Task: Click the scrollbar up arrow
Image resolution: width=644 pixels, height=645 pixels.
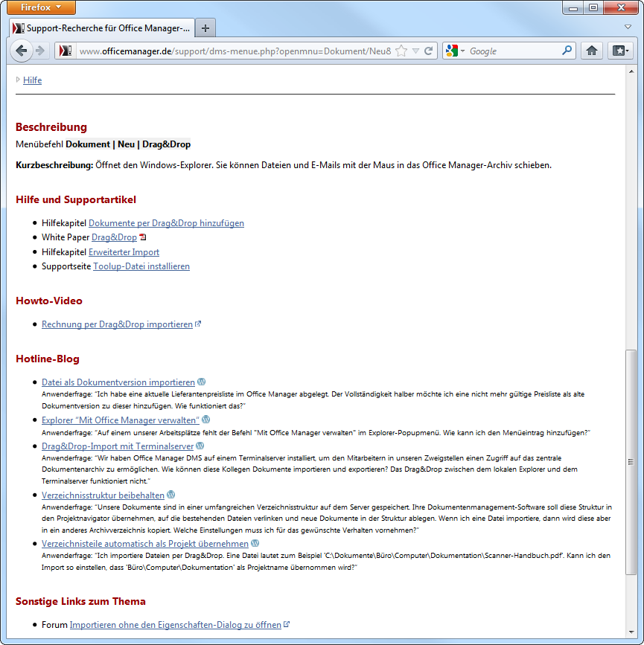Action: pyautogui.click(x=631, y=71)
